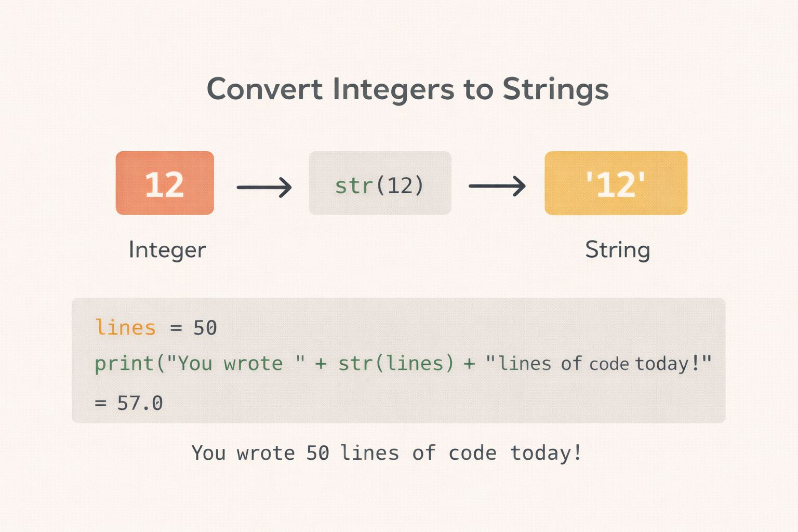Click the number 50 in the output sentence
This screenshot has width=798, height=532.
point(317,453)
